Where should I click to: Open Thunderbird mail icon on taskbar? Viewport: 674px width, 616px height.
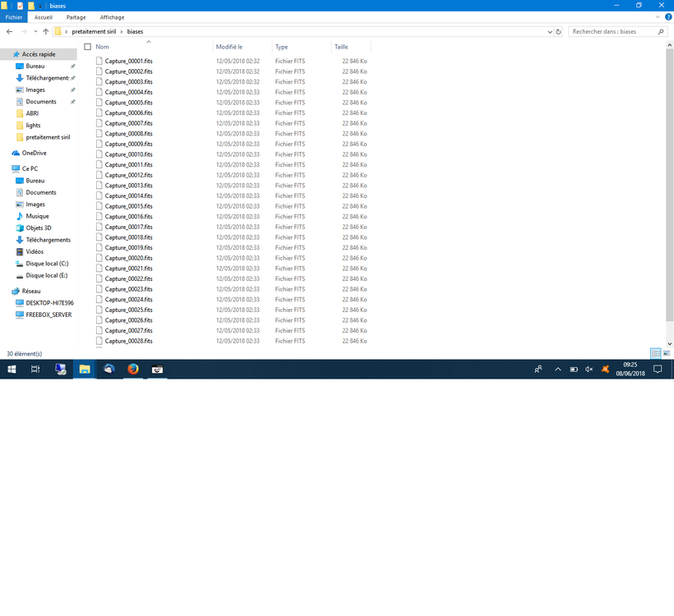(x=108, y=369)
